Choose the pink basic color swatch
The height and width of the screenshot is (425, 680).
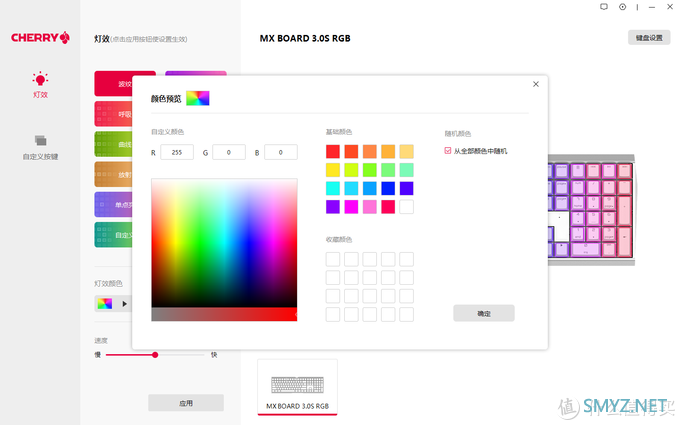369,207
